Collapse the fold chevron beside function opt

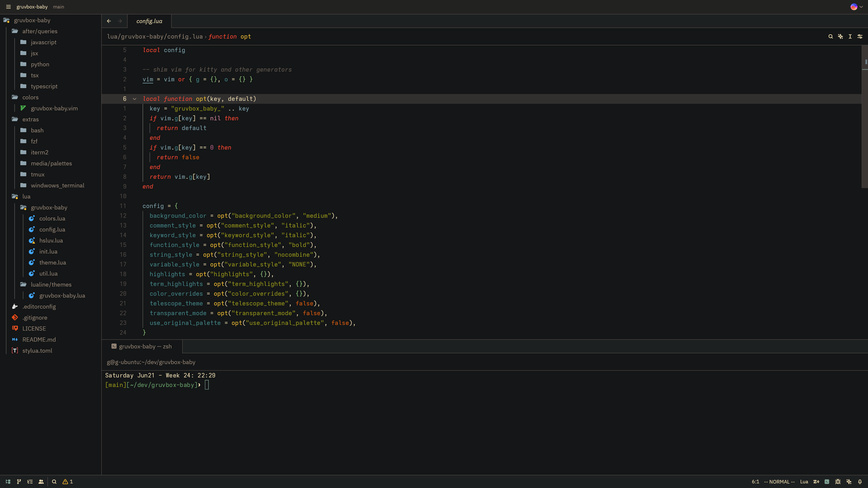134,99
